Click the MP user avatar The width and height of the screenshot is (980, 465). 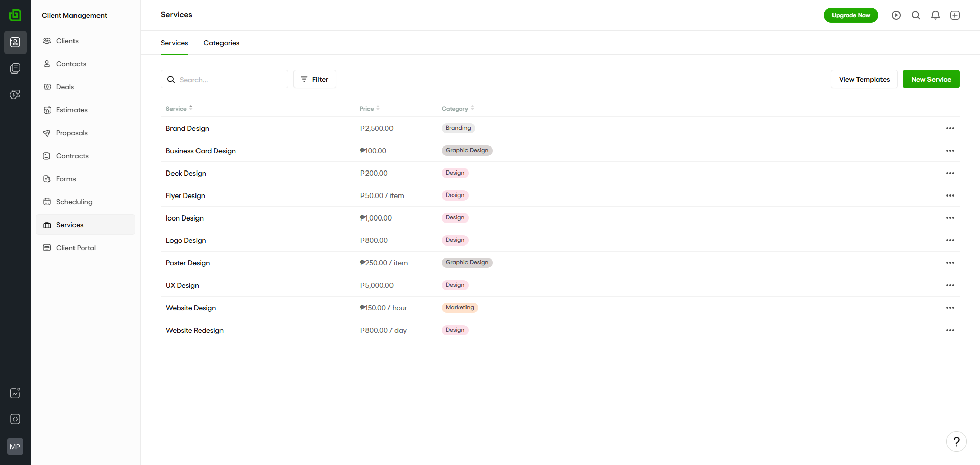[15, 447]
